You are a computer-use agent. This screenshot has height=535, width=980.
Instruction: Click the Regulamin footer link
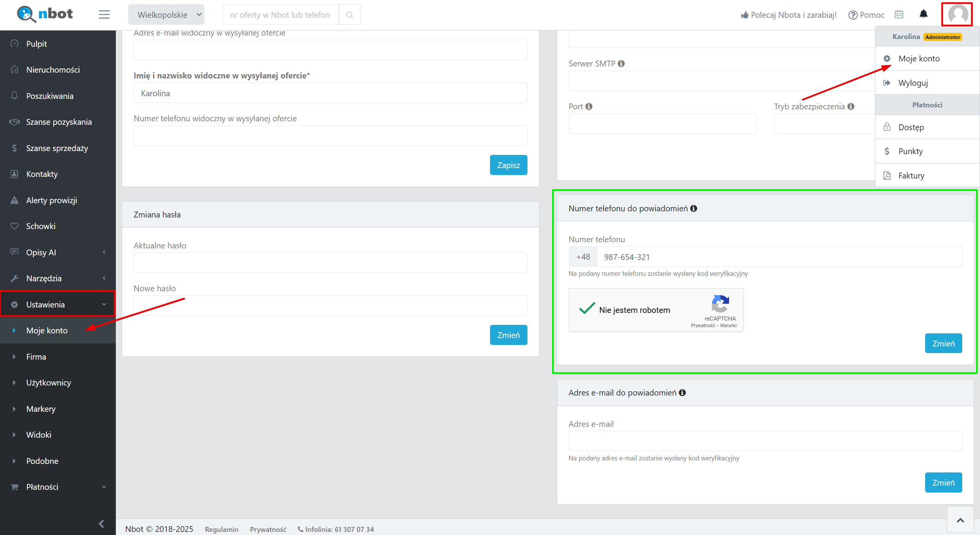(221, 529)
